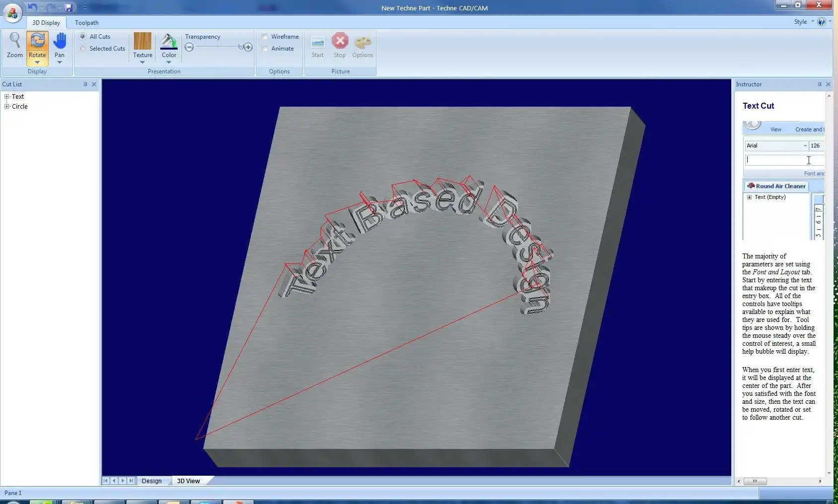Select the Selected Cuts radio button

pos(82,48)
